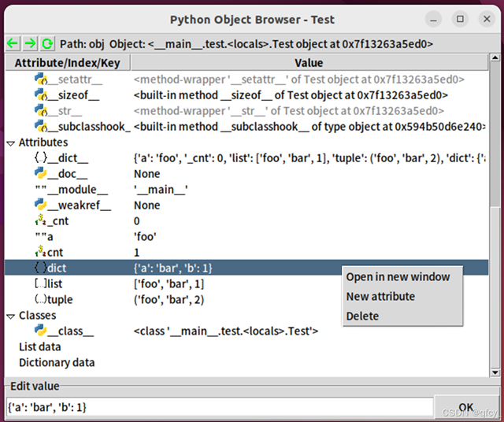The width and height of the screenshot is (504, 422).
Task: Click the number icon beside _cnt
Action: pyautogui.click(x=40, y=220)
